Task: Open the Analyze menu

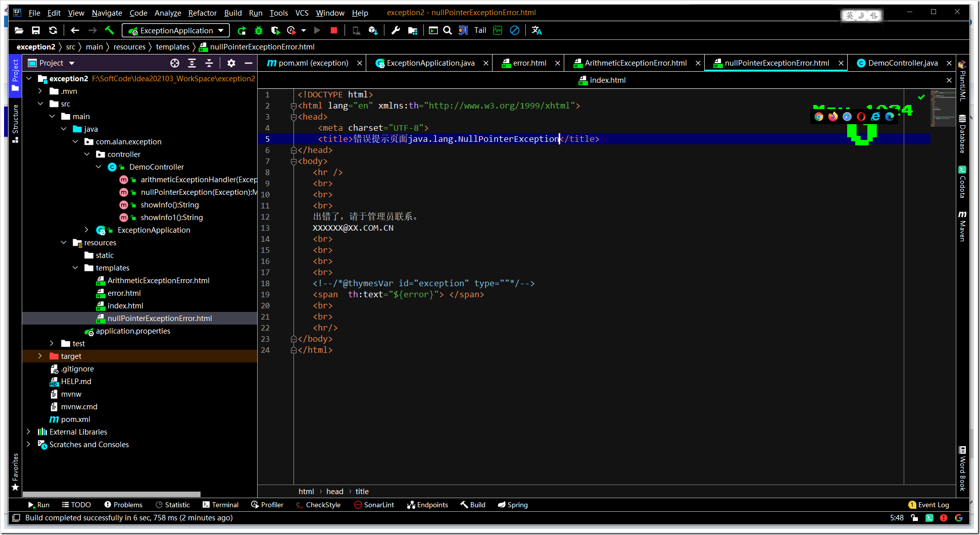Action: (168, 13)
